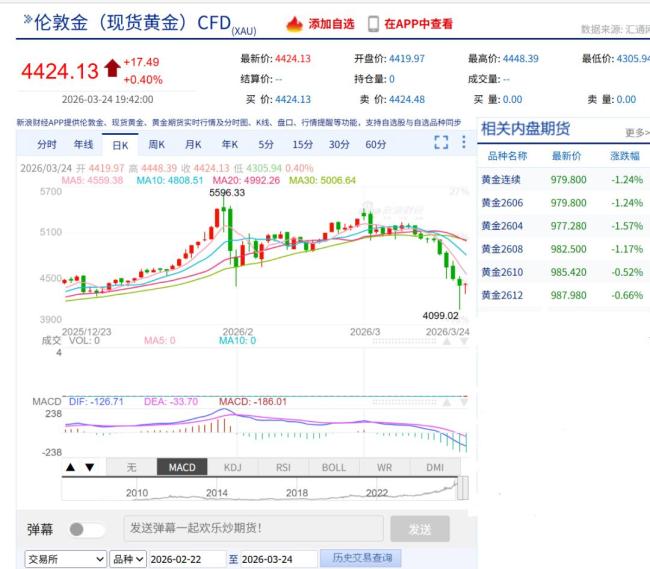Open the three-dot chart options menu
The height and width of the screenshot is (569, 650).
[464, 142]
